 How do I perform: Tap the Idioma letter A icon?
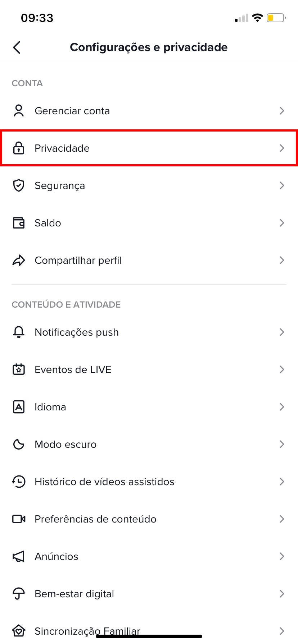(x=19, y=407)
